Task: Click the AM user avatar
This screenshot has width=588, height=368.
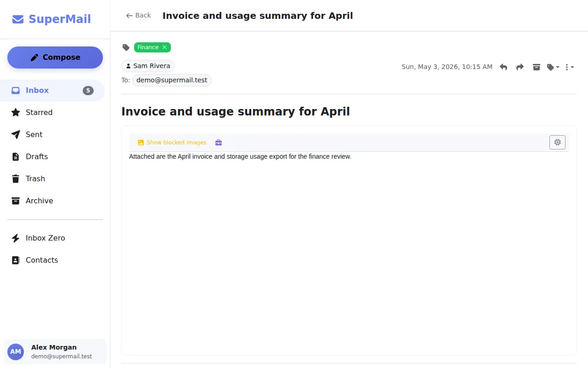Action: [x=16, y=352]
